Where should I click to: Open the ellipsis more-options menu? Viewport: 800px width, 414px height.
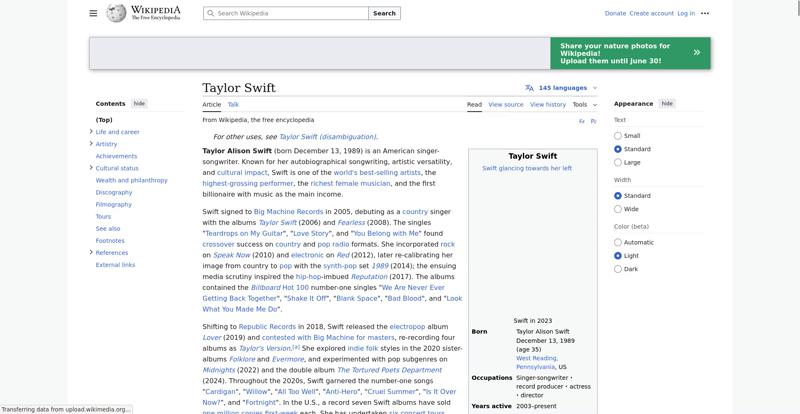(x=705, y=13)
